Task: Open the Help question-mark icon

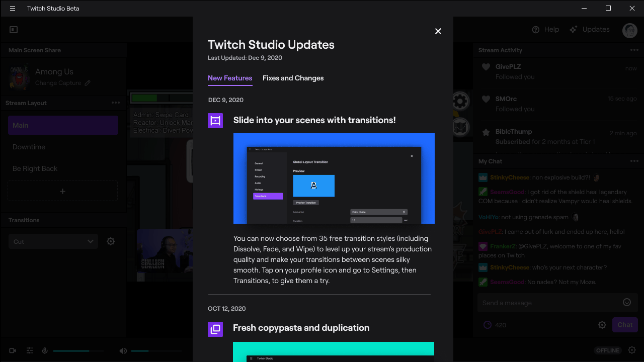Action: point(536,30)
